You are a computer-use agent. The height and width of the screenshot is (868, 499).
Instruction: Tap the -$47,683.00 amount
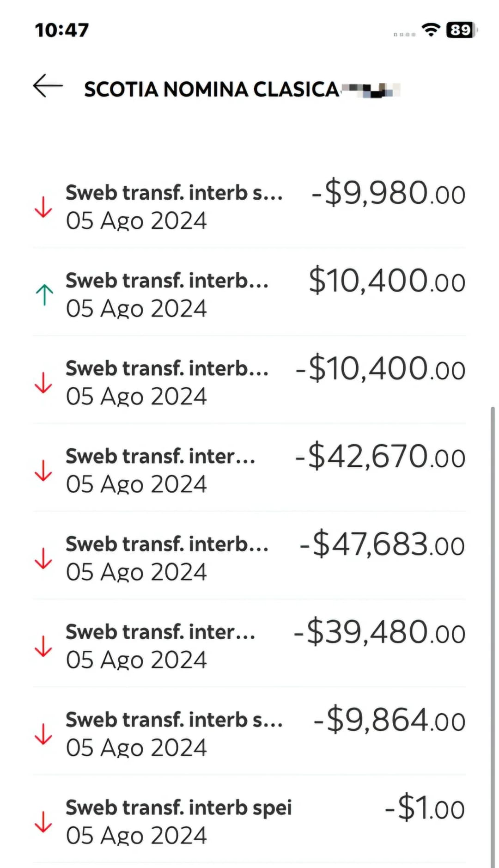tap(382, 544)
